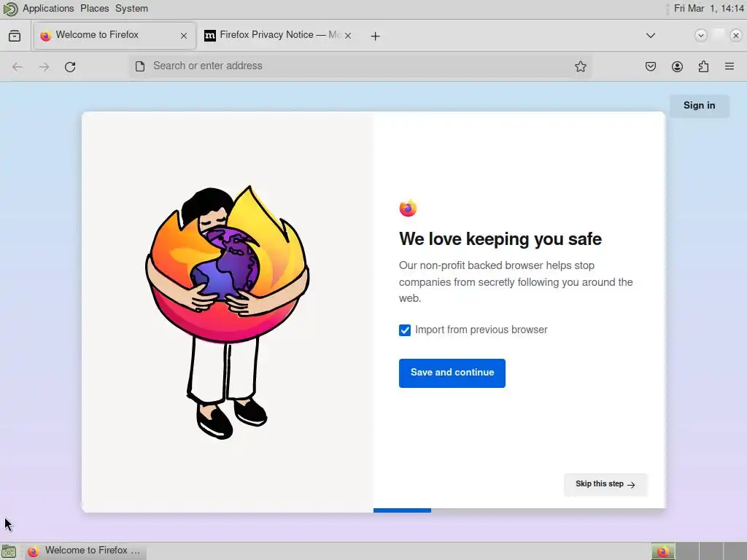The height and width of the screenshot is (560, 747).
Task: Close the Welcome to Firefox tab
Action: tap(184, 36)
